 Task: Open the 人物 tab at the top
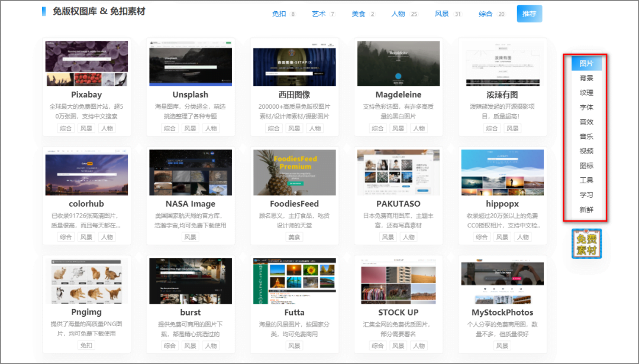399,13
